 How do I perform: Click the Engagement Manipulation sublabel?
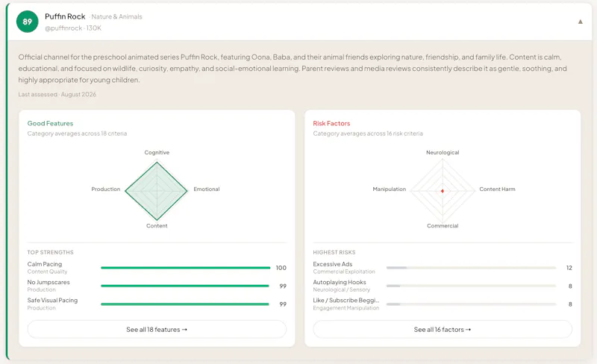point(346,308)
